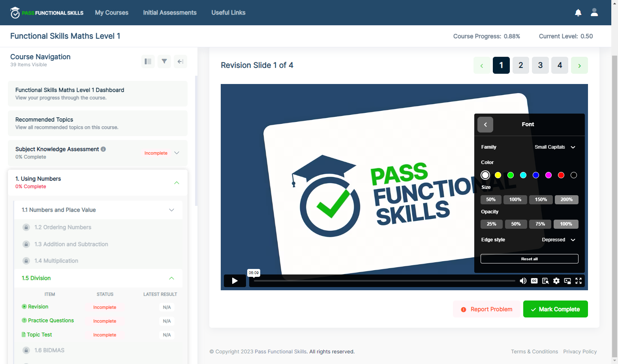This screenshot has width=618, height=364.
Task: Seek along the video progress bar
Action: point(384,281)
